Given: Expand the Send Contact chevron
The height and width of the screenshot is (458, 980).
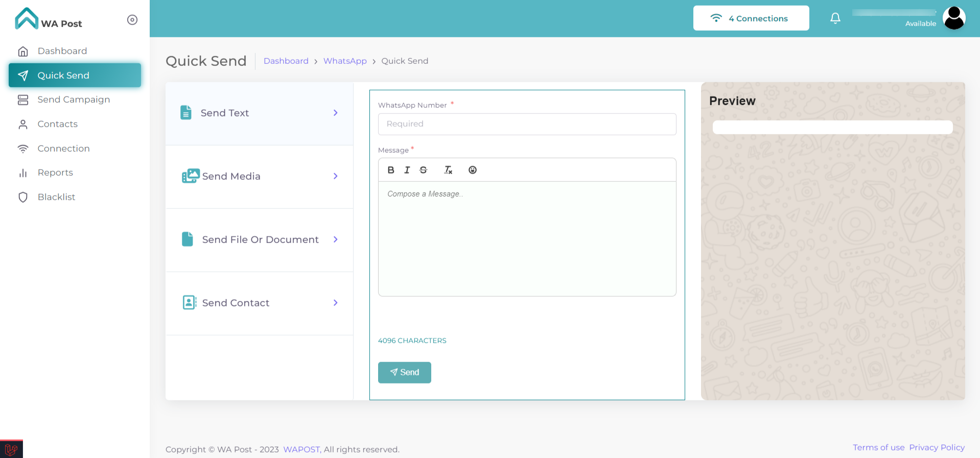Looking at the screenshot, I should coord(336,303).
